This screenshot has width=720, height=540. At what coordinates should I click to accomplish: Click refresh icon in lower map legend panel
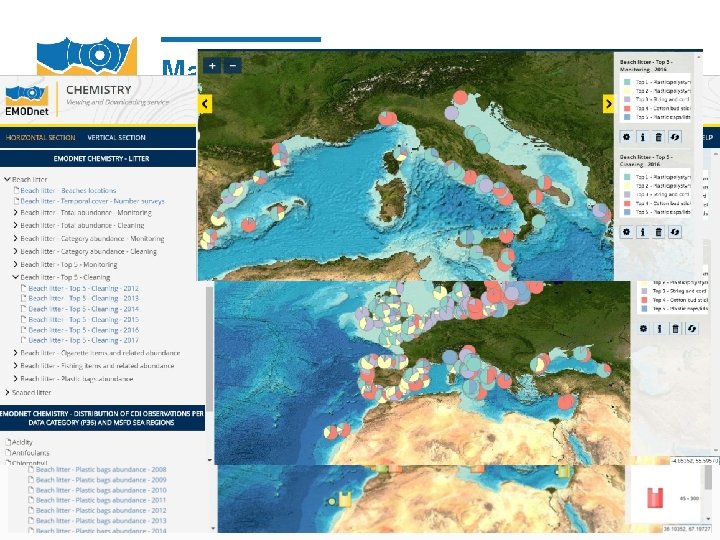coord(692,328)
